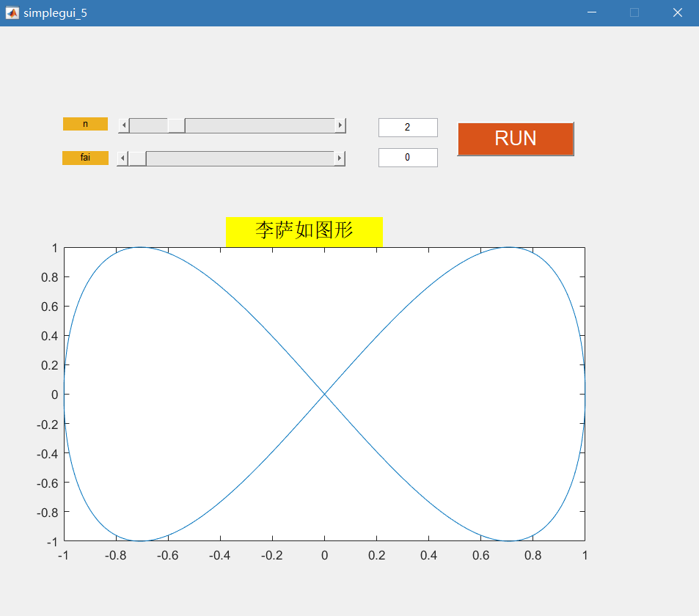
Task: Click the n slider track right of the thumb
Action: (x=260, y=125)
